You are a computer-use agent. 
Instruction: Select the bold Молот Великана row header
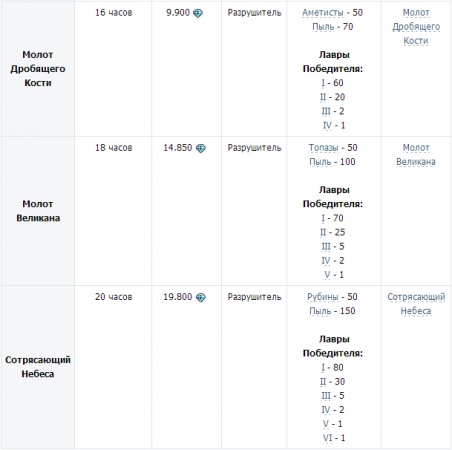(38, 211)
